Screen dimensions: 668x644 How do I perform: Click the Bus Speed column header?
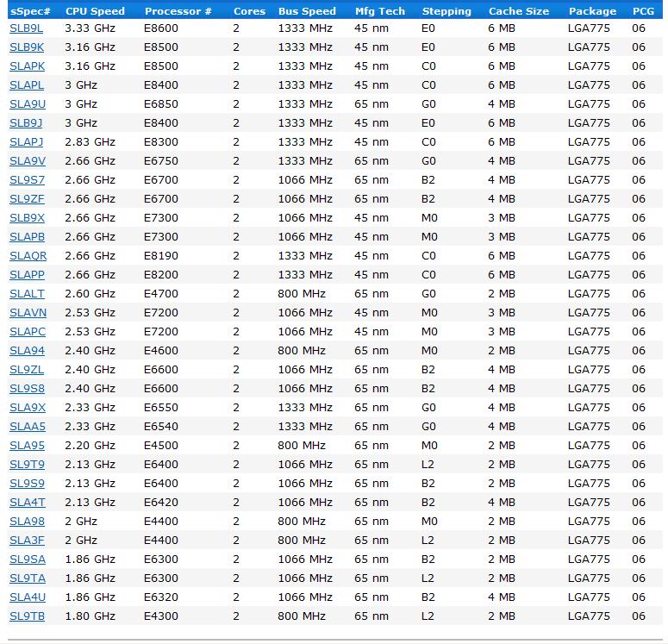[x=307, y=11]
